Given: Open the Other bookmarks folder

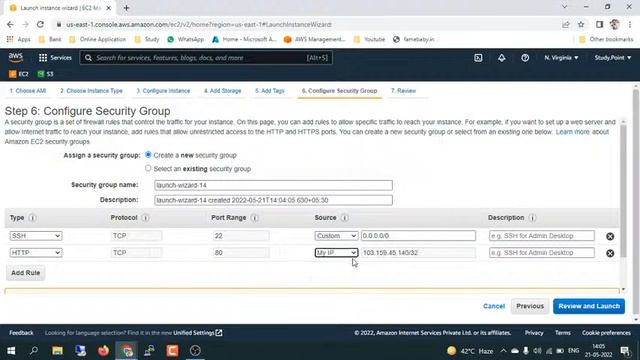Looking at the screenshot, I should pos(606,40).
